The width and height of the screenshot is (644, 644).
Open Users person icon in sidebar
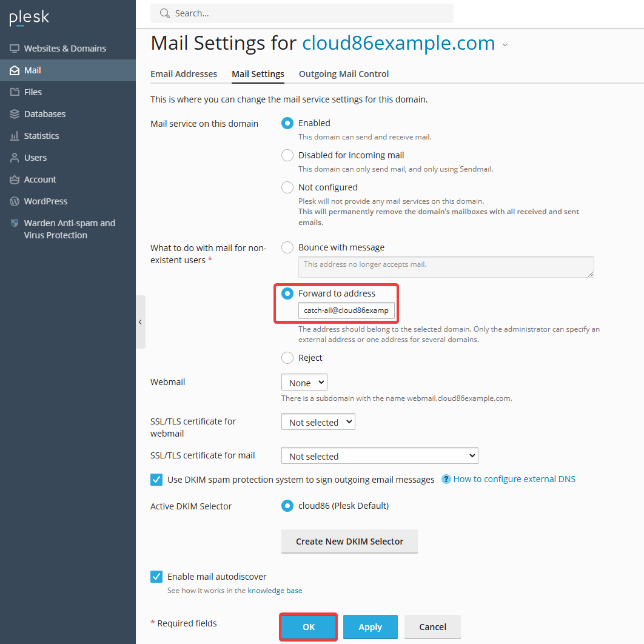tap(15, 158)
